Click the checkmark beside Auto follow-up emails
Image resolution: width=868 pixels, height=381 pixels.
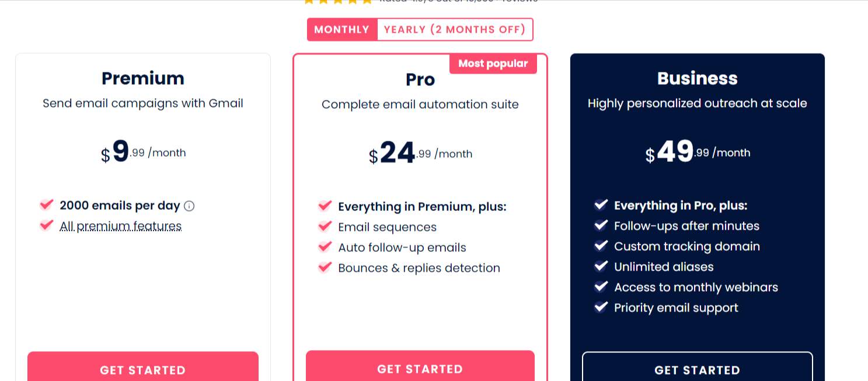point(325,247)
